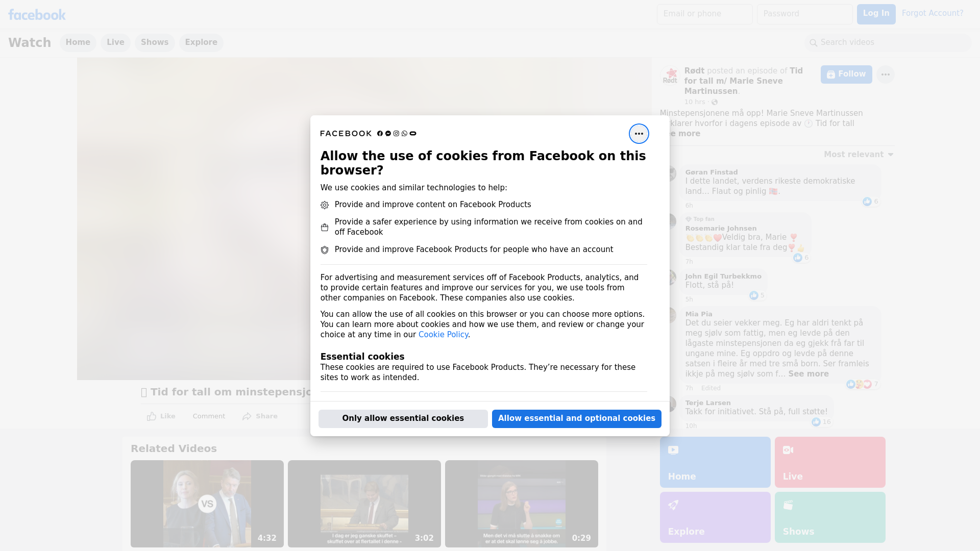The image size is (980, 551).
Task: Click the Like thumbs-up icon under video
Action: 152,416
